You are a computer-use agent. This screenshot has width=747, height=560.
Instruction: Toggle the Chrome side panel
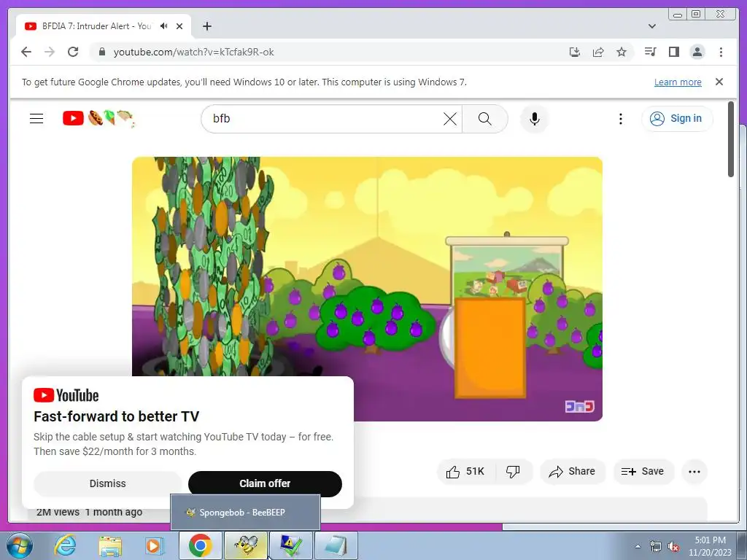[673, 52]
